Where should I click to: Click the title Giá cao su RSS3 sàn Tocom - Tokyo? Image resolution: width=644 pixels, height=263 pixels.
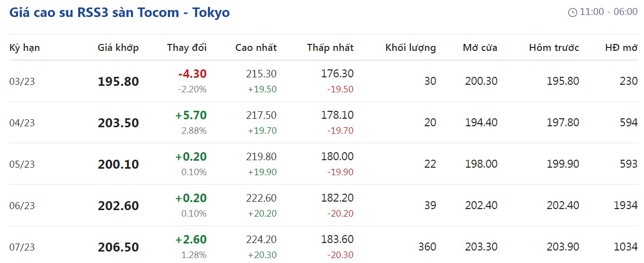pyautogui.click(x=120, y=12)
